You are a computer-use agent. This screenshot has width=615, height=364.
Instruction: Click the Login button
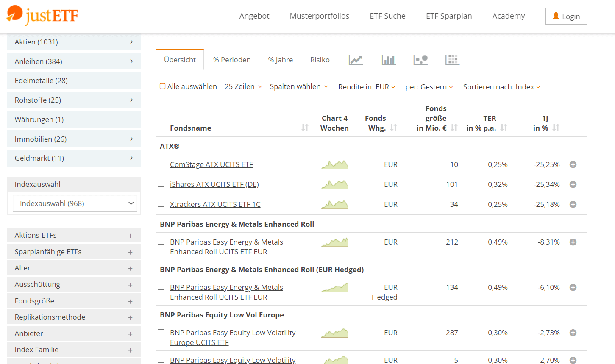[566, 16]
